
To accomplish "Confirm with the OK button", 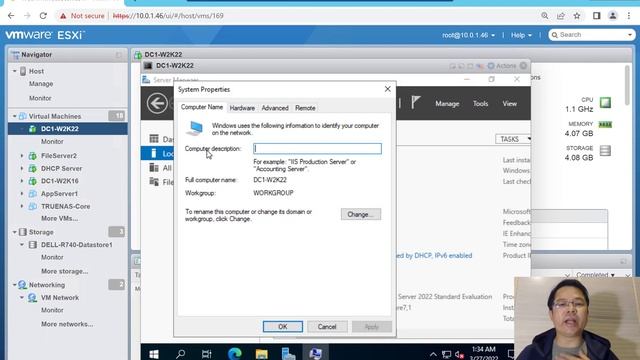I will pyautogui.click(x=282, y=327).
